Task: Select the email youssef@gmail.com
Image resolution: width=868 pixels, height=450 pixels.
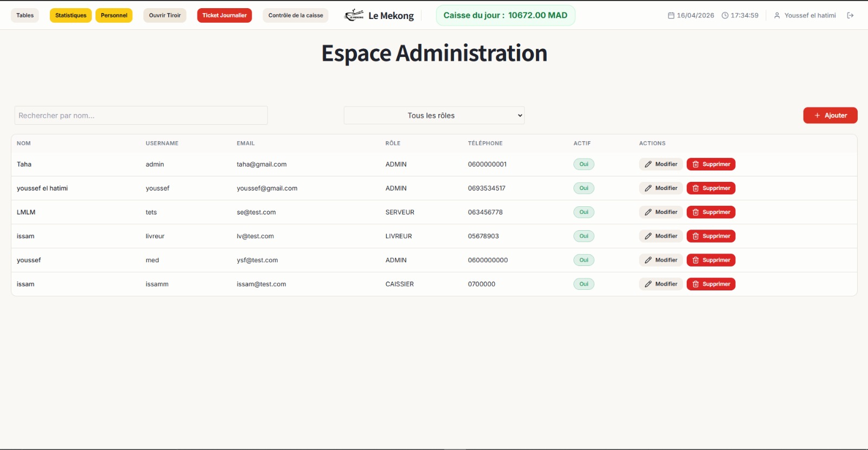Action: tap(267, 188)
